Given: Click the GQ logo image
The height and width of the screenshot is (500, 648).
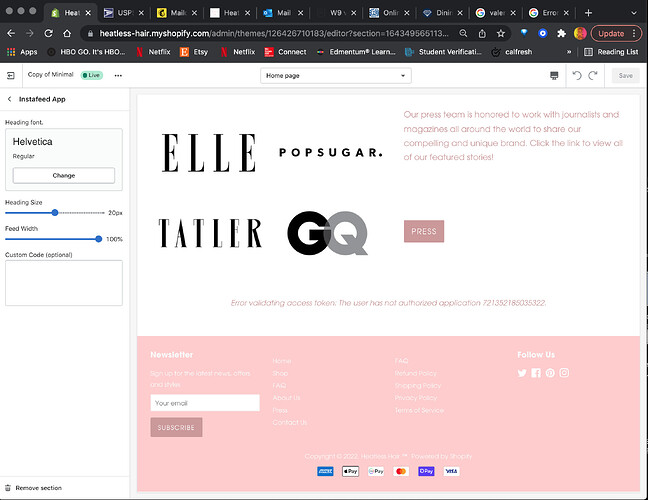Looking at the screenshot, I should pyautogui.click(x=327, y=233).
